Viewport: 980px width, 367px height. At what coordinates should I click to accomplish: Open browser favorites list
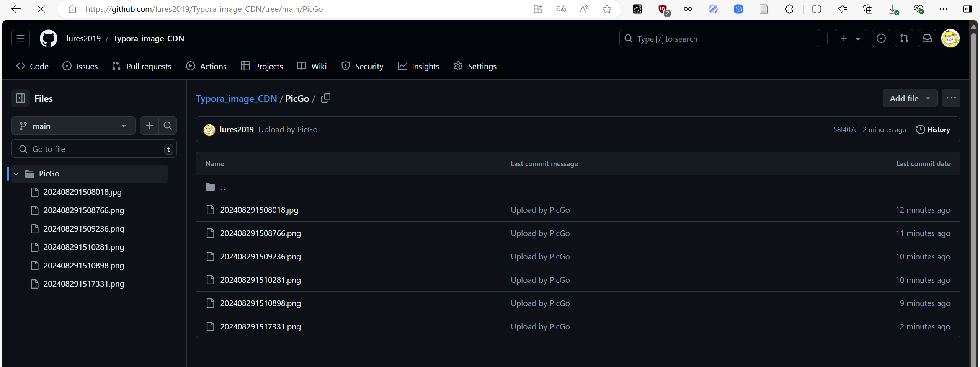pyautogui.click(x=842, y=9)
